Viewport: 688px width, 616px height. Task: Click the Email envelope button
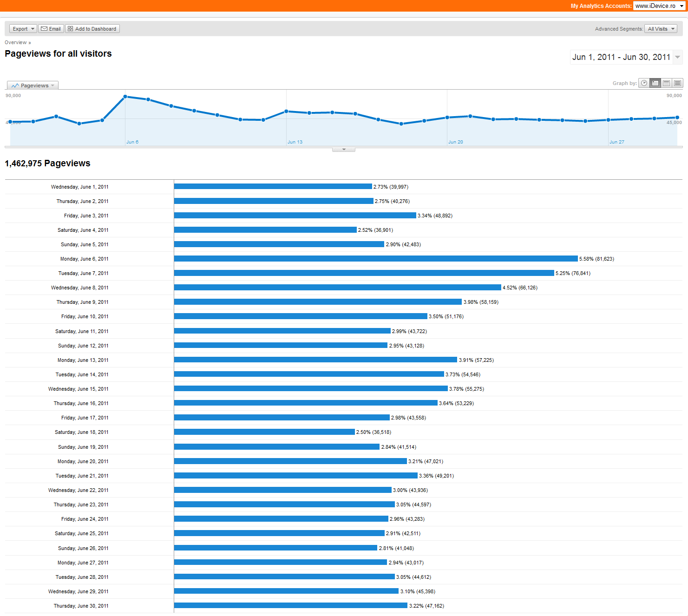(x=51, y=29)
